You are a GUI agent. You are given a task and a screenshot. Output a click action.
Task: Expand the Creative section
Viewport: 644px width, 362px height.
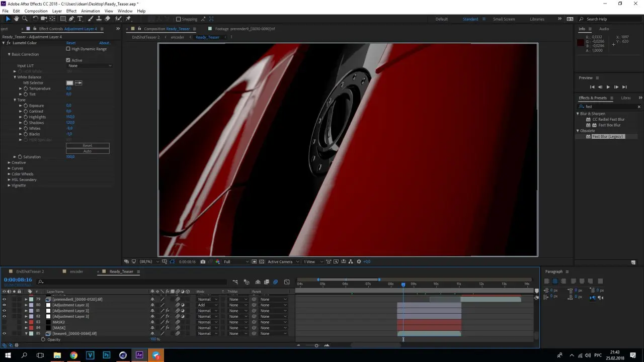[9, 162]
